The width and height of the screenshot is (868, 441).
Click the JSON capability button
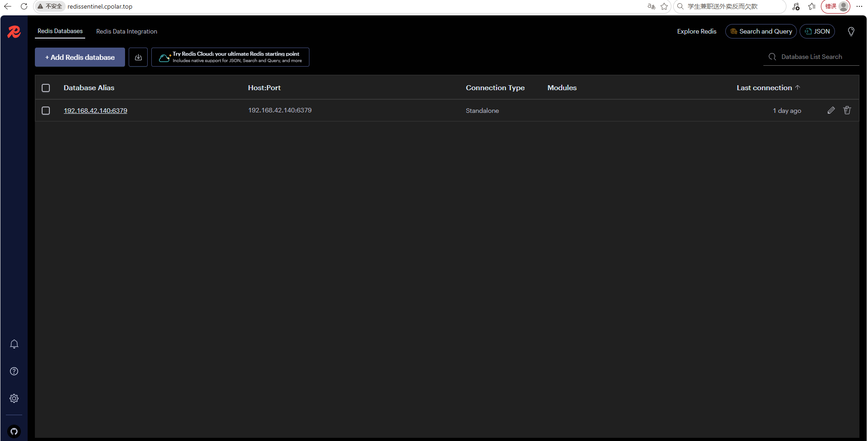click(817, 31)
